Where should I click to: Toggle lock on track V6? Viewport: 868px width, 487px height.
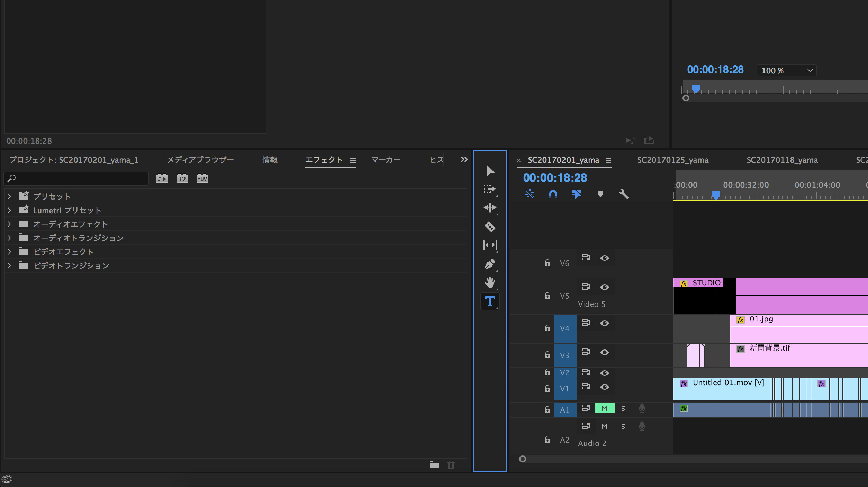547,263
